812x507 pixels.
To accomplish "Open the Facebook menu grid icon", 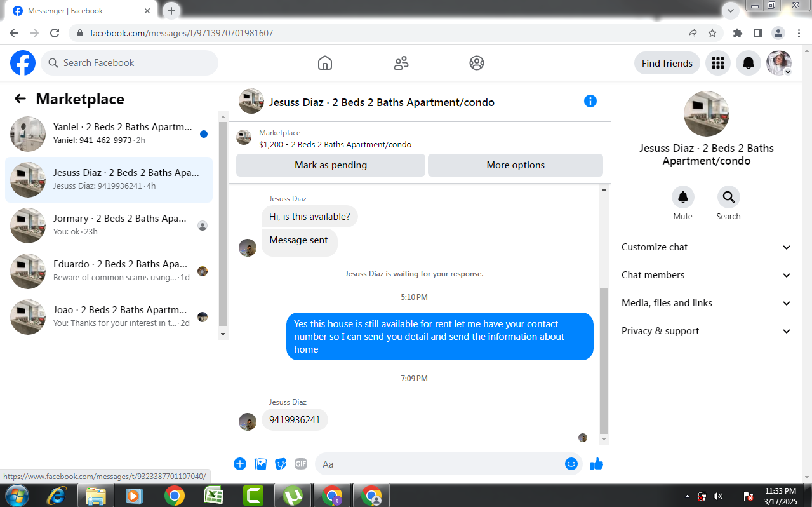I will (718, 63).
